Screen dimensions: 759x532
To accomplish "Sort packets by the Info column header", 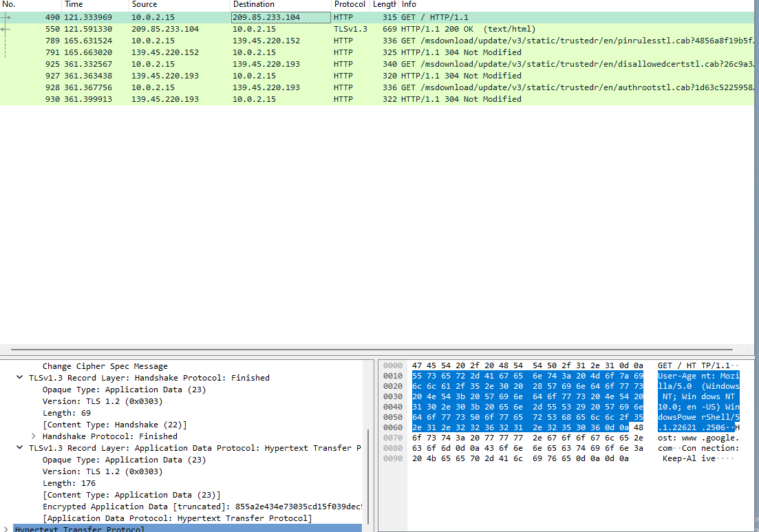I will [577, 4].
